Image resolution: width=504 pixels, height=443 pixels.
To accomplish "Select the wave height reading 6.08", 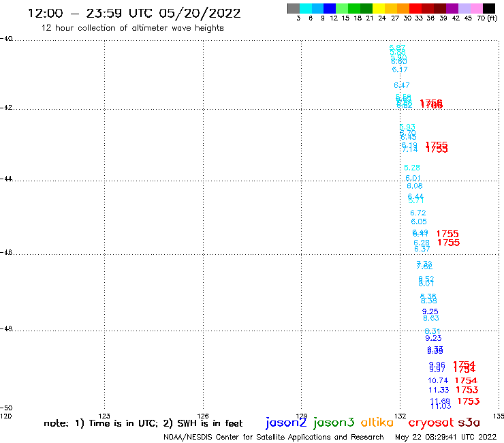I will coord(415,186).
